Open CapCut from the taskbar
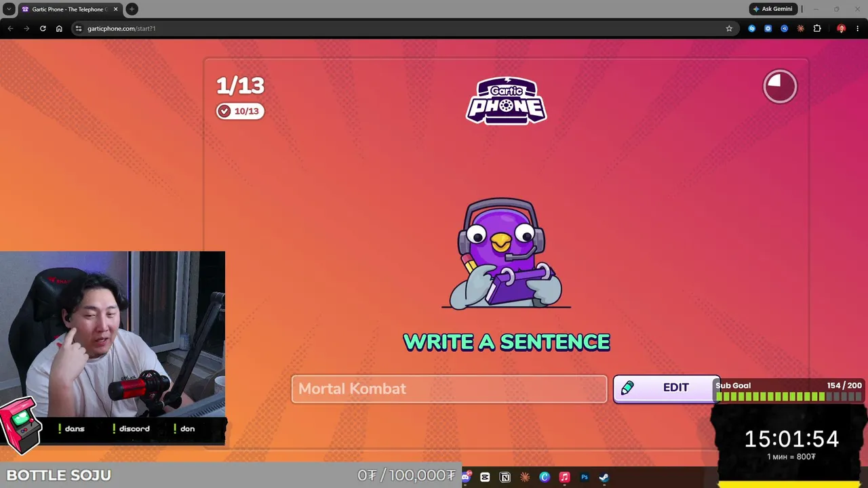Image resolution: width=868 pixels, height=488 pixels. pos(485,477)
